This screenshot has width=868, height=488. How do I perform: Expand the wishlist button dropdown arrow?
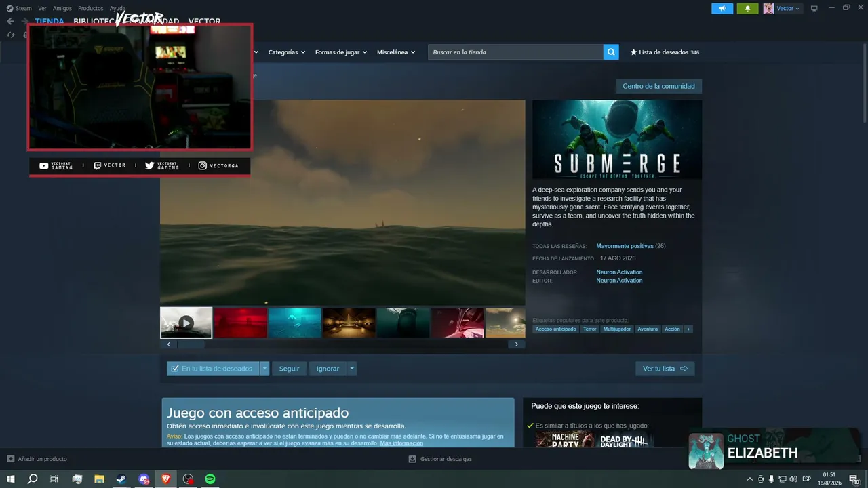click(x=265, y=369)
